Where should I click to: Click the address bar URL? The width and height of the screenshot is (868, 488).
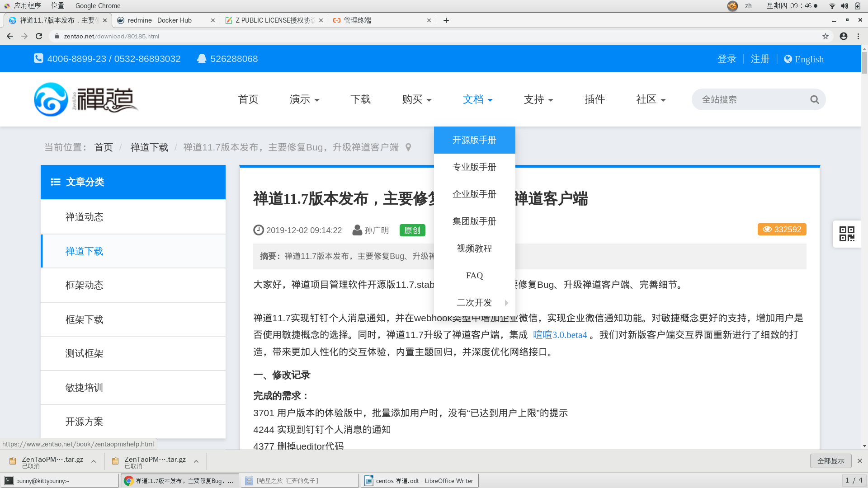(x=111, y=36)
